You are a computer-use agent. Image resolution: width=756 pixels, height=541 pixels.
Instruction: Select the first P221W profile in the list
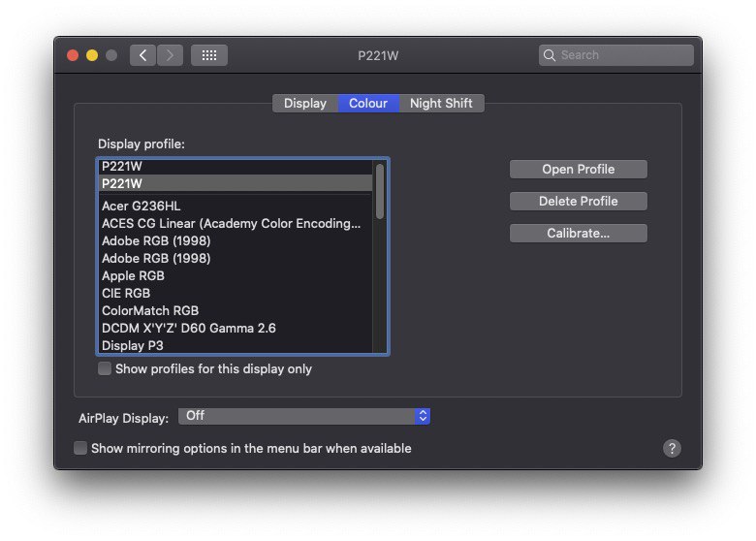point(236,167)
